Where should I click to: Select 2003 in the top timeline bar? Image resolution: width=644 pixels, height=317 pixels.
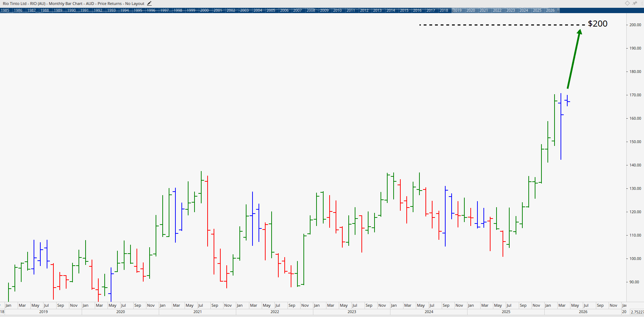click(x=244, y=10)
